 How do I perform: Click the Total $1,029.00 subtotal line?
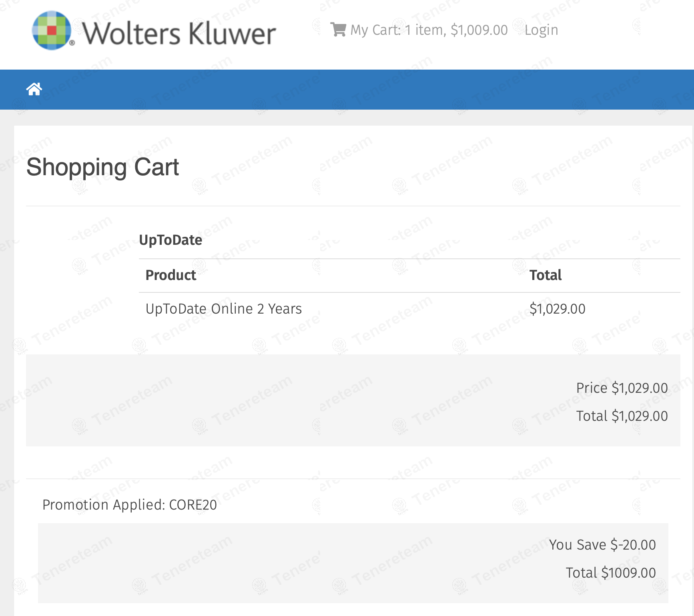[x=622, y=416]
